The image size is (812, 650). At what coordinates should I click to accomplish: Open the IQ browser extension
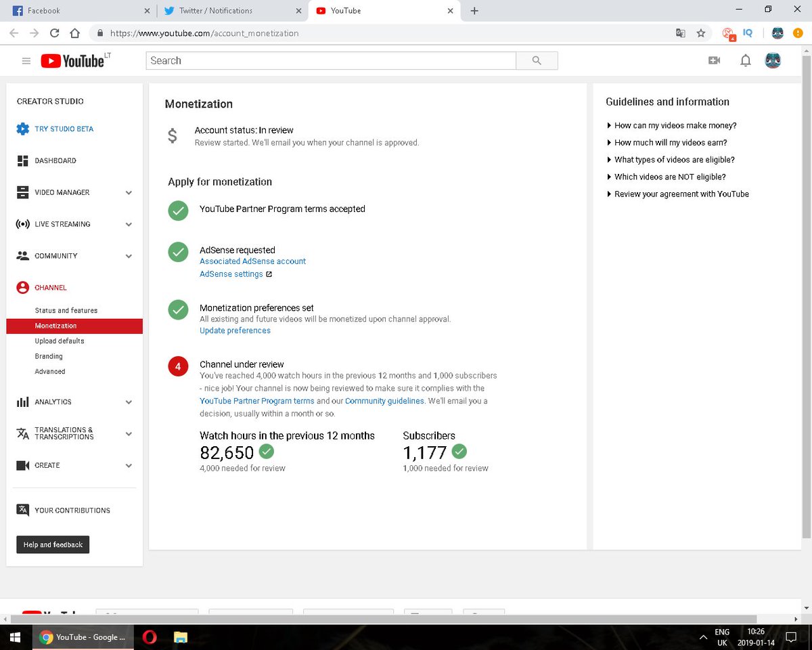point(748,32)
